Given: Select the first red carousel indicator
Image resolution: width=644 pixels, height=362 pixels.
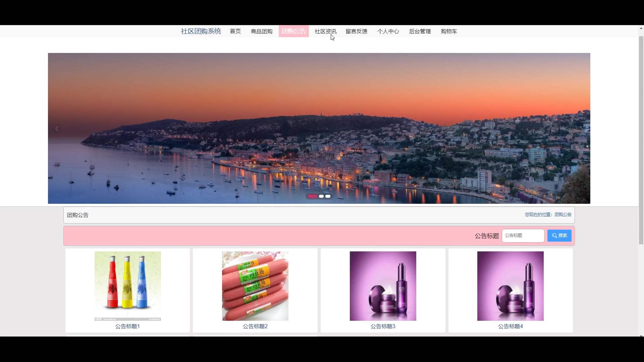Looking at the screenshot, I should pos(312,196).
